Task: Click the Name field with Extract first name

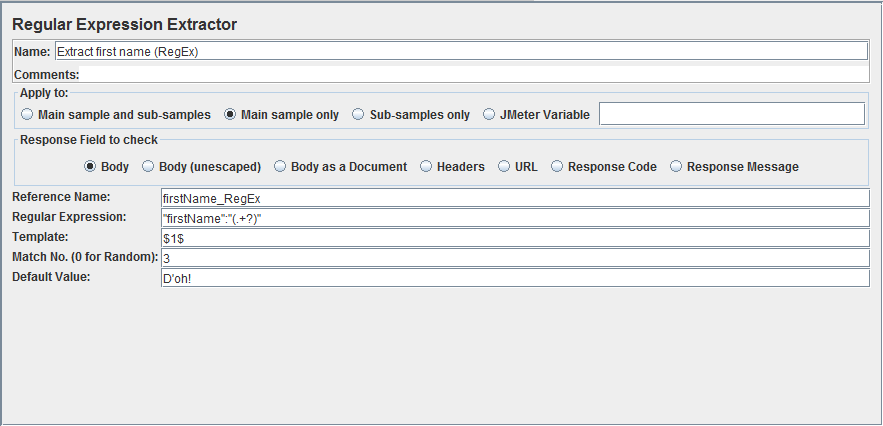Action: pos(461,51)
